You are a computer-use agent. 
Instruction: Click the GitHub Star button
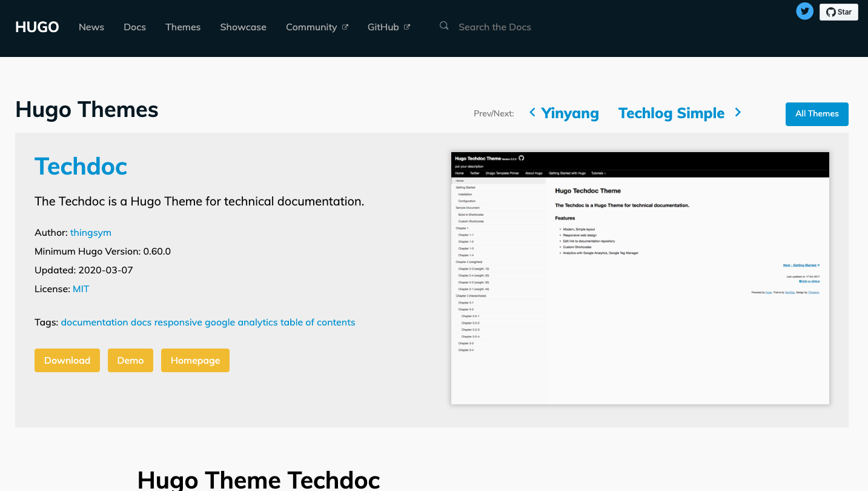(838, 12)
